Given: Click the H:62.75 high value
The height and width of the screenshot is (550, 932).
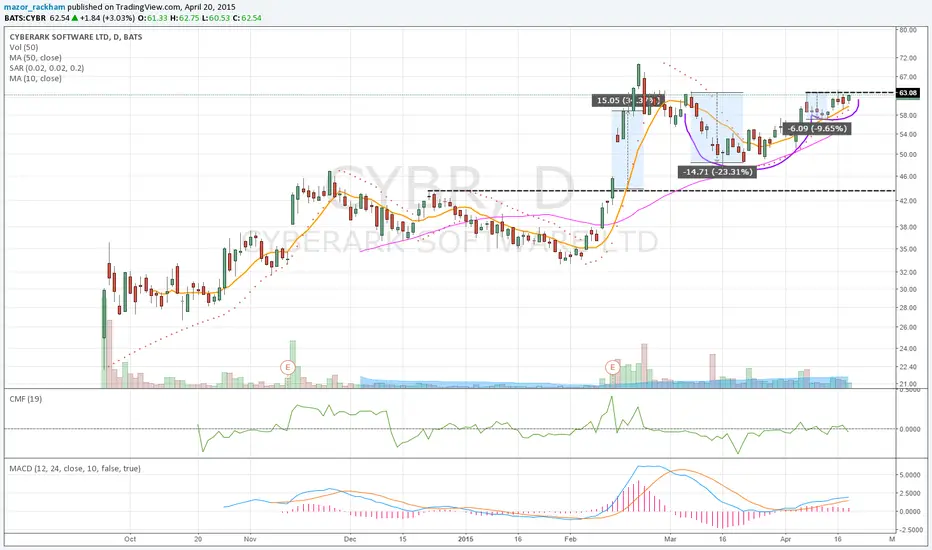Looking at the screenshot, I should click(183, 18).
